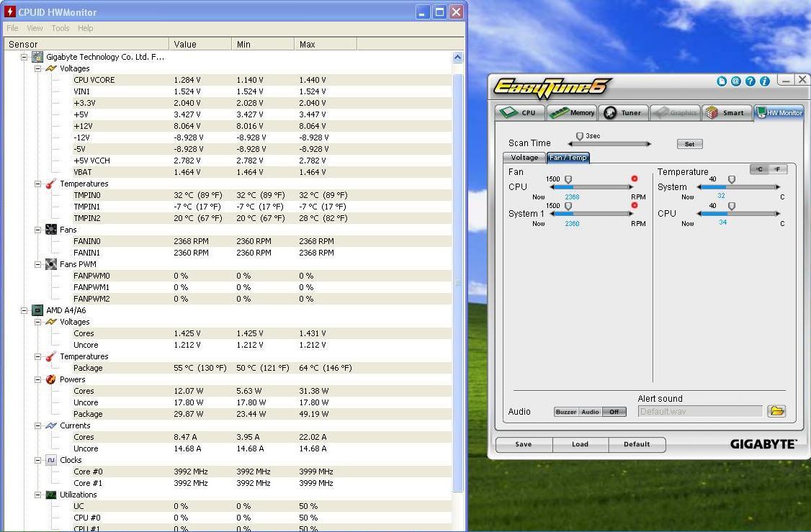The image size is (811, 532).
Task: Switch temperature unit to °F in EasyTune6
Action: pos(777,169)
